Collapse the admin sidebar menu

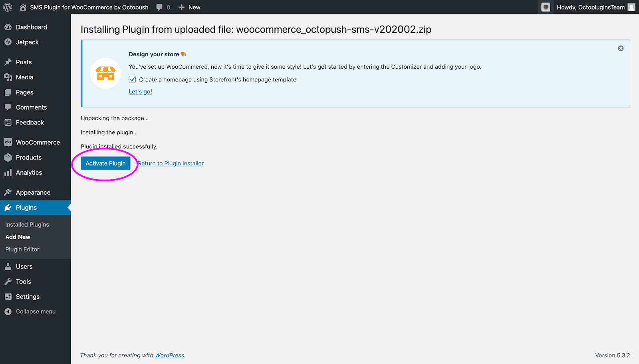30,311
